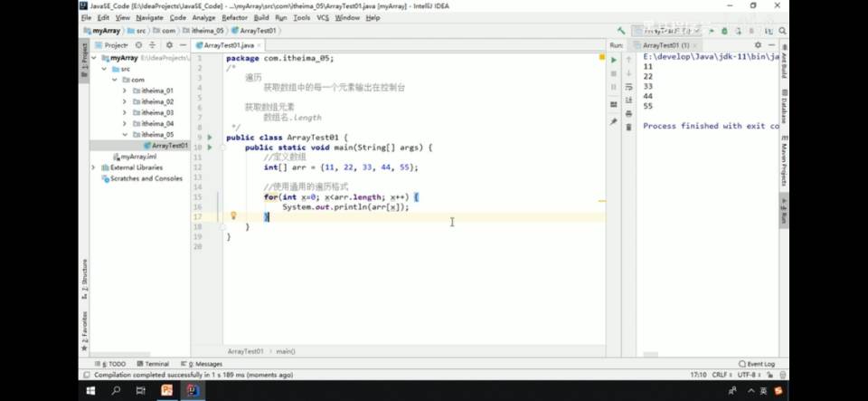Toggle the Pin Tab icon in Run panel

point(613,121)
